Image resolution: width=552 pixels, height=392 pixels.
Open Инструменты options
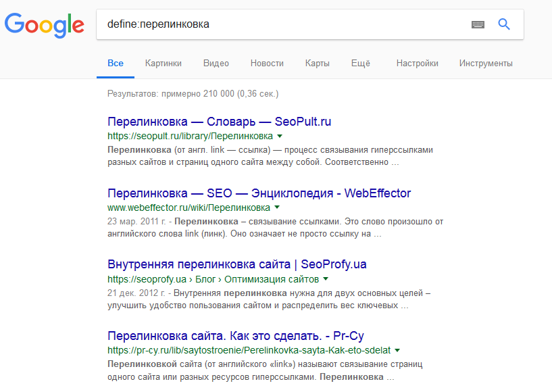(x=486, y=64)
